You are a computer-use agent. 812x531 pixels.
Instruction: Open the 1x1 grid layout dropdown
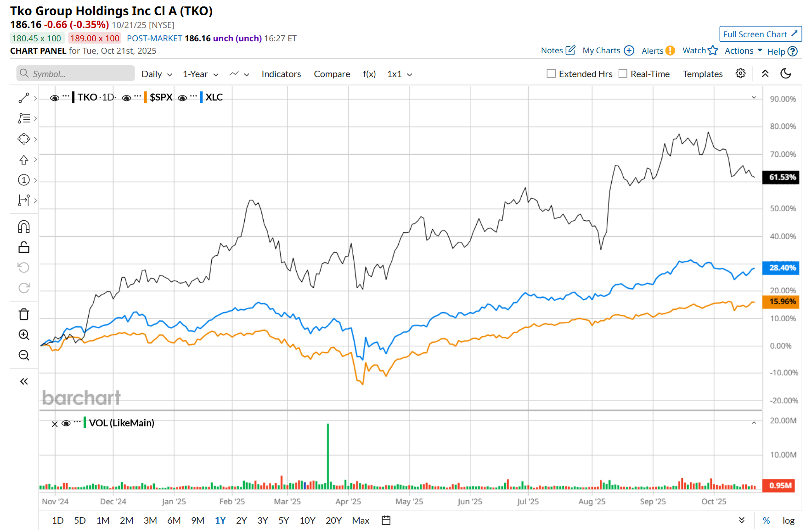pyautogui.click(x=400, y=74)
